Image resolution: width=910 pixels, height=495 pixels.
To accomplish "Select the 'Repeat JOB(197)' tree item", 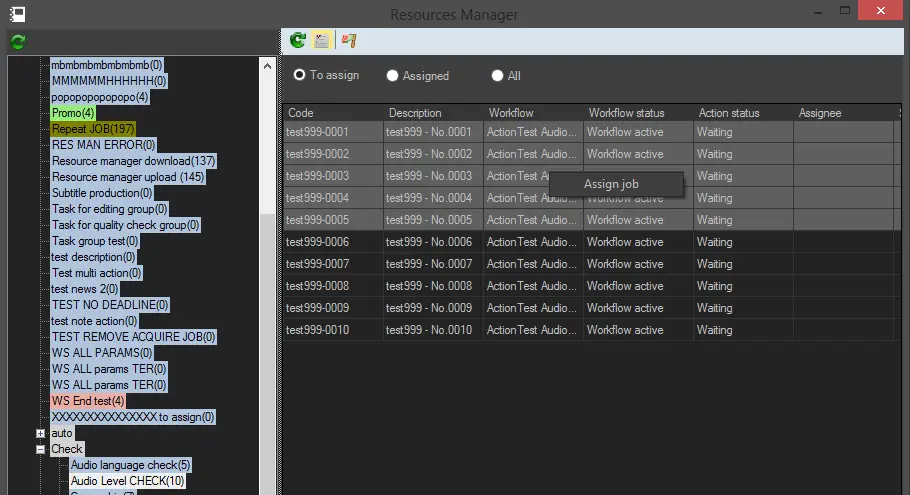I will (x=93, y=129).
